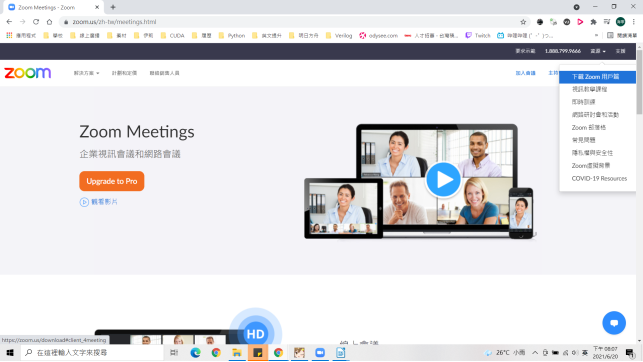643x362 pixels.
Task: Open the blue chat bubble icon
Action: [x=614, y=323]
